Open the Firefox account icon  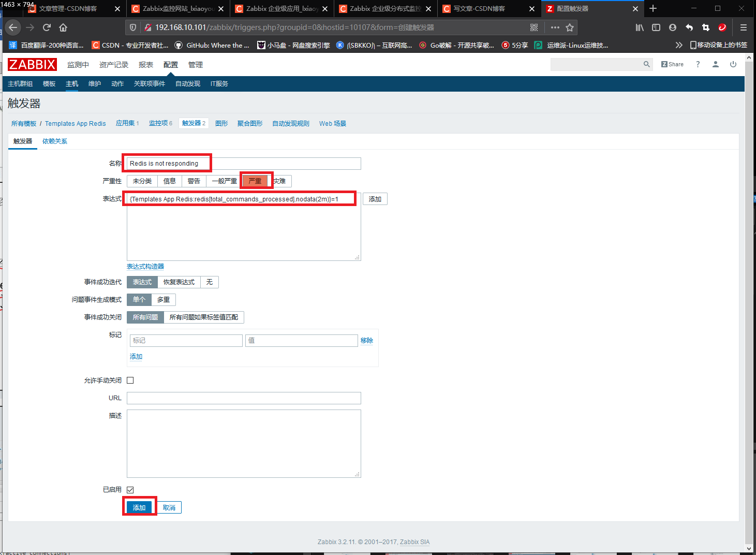point(673,27)
